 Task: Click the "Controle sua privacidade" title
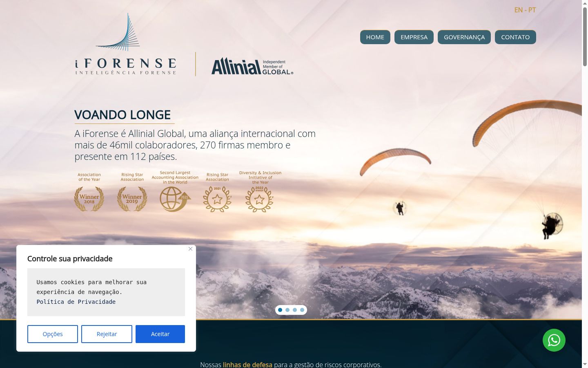(x=70, y=259)
